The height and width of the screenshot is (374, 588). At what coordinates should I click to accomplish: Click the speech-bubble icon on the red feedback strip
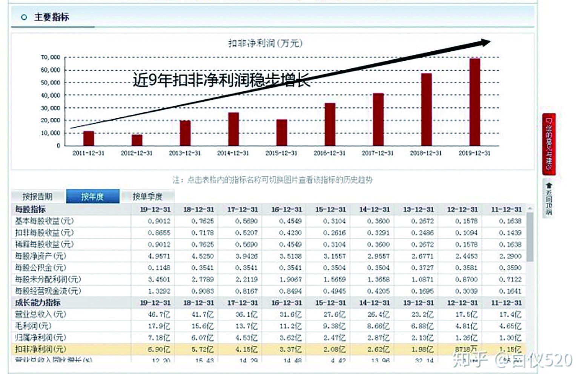pyautogui.click(x=549, y=121)
